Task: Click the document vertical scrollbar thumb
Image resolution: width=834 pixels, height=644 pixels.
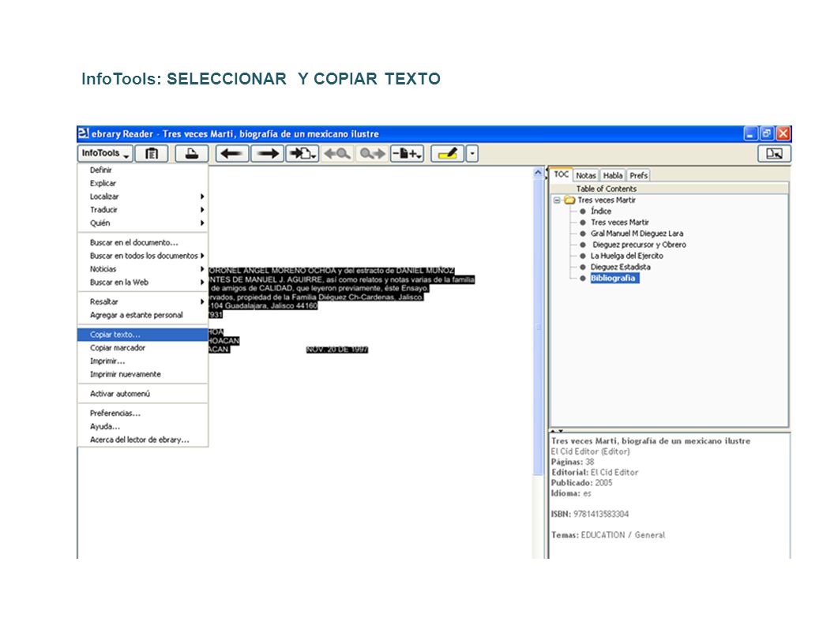Action: click(x=538, y=328)
